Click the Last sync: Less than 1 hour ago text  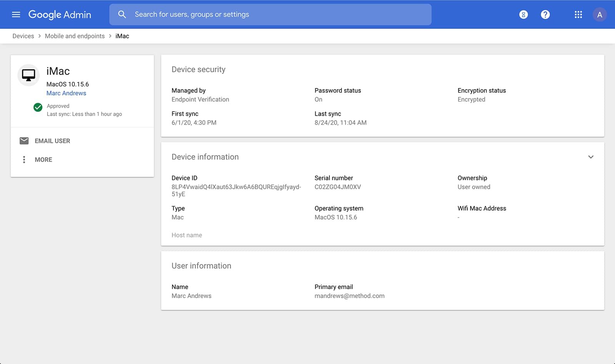84,114
